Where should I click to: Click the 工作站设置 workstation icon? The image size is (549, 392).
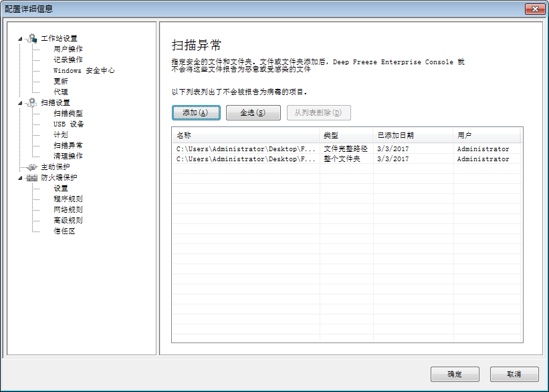[x=31, y=38]
